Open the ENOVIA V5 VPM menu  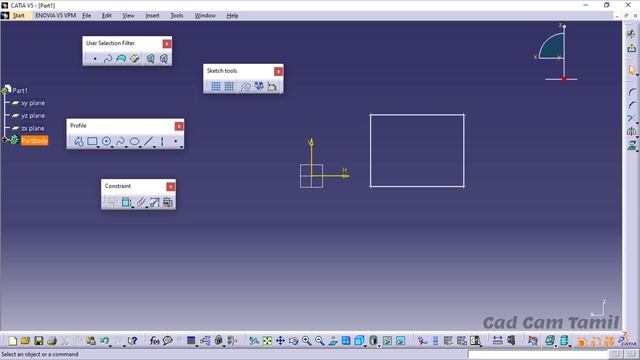[56, 16]
